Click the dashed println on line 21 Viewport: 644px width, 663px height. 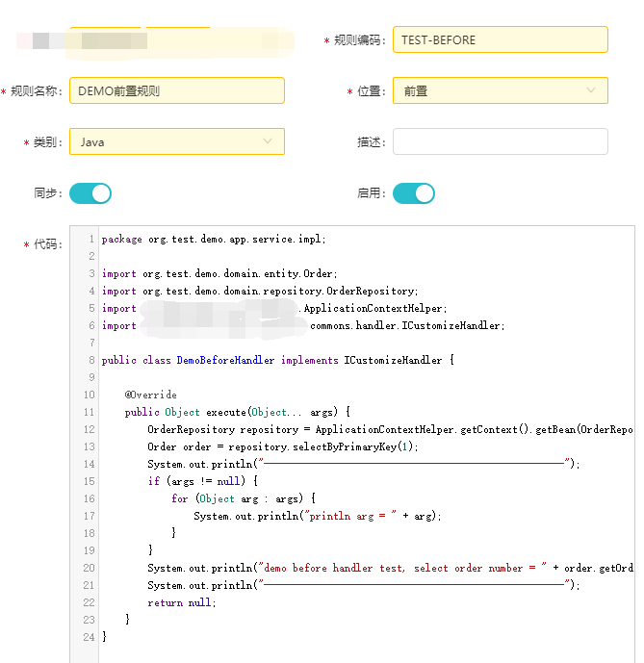[364, 586]
